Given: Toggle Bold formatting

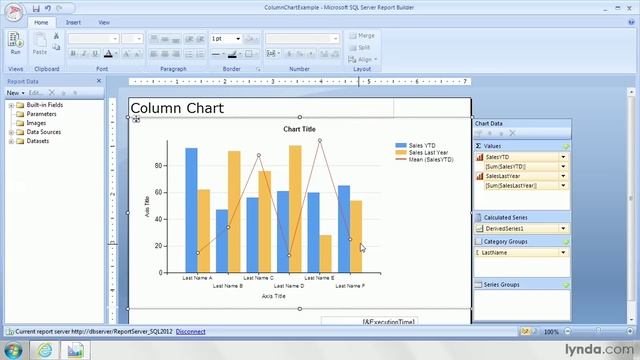Looking at the screenshot, I should (73, 53).
